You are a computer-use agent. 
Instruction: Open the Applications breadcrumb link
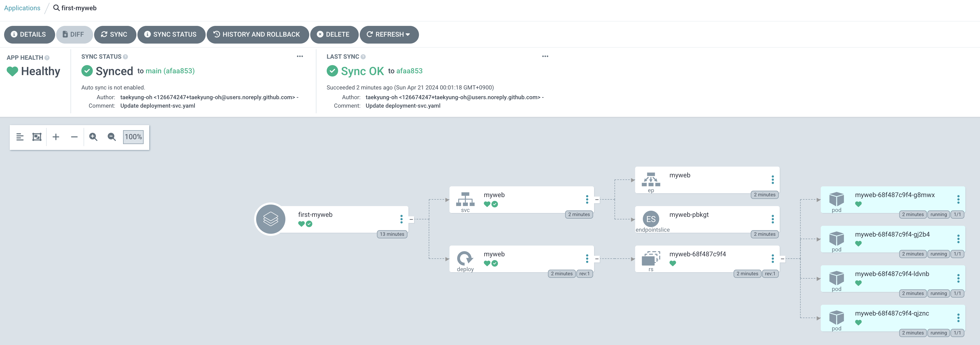[22, 8]
